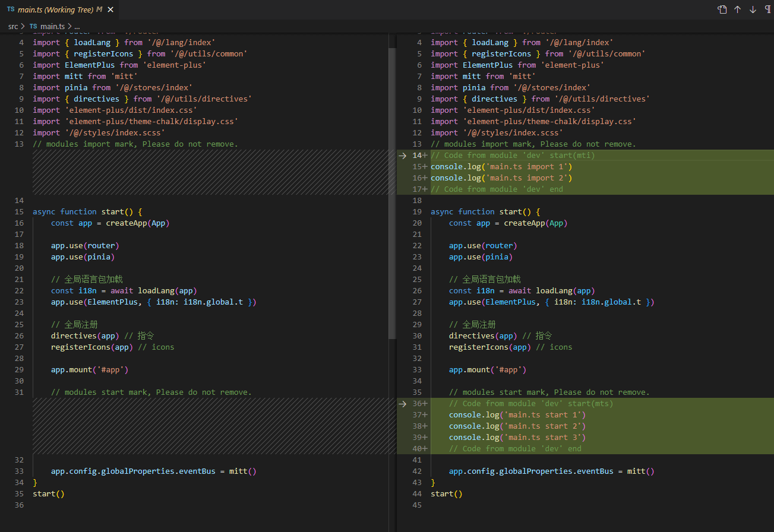The width and height of the screenshot is (774, 532).
Task: Click the Open File icon in editor toolbar
Action: 722,9
